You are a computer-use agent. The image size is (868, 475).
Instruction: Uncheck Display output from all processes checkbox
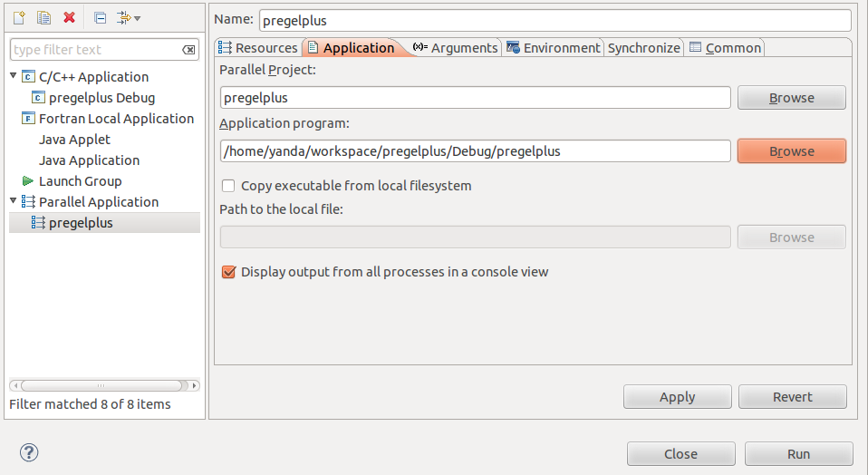pyautogui.click(x=228, y=272)
